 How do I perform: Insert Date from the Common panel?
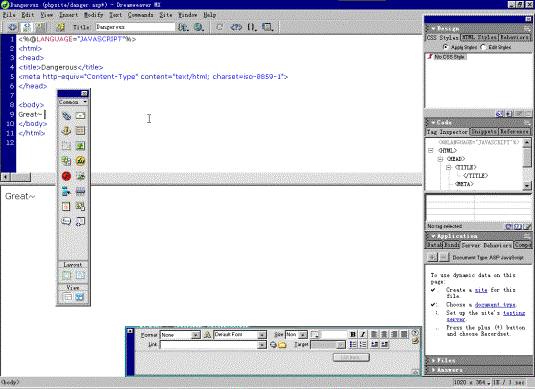(x=66, y=206)
